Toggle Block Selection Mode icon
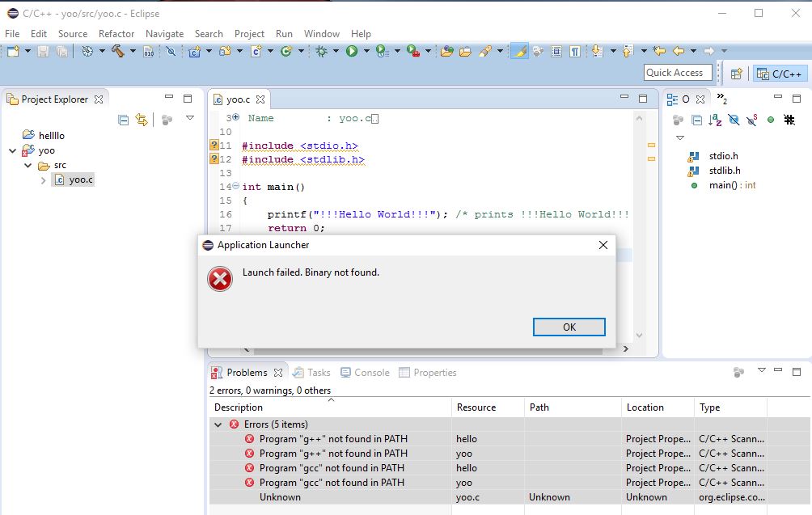 556,51
